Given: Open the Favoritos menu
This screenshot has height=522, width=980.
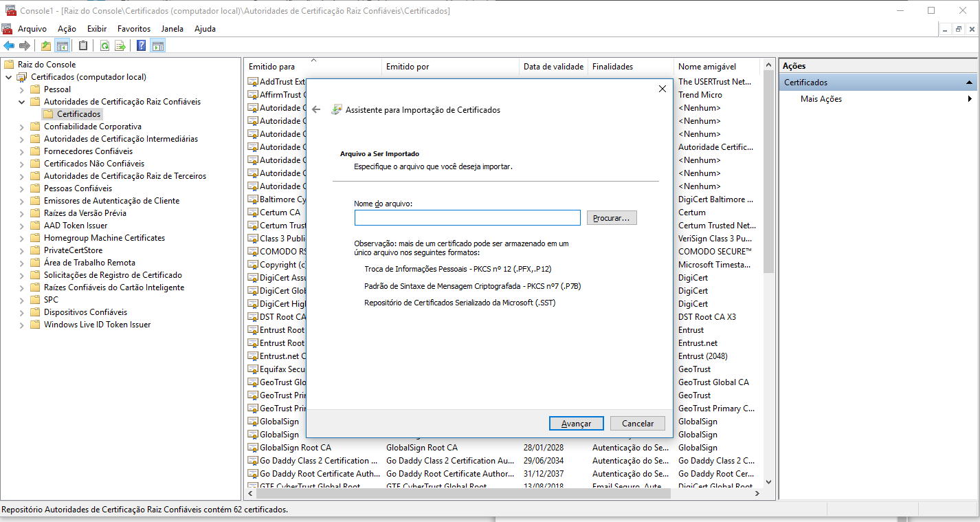Looking at the screenshot, I should 134,29.
